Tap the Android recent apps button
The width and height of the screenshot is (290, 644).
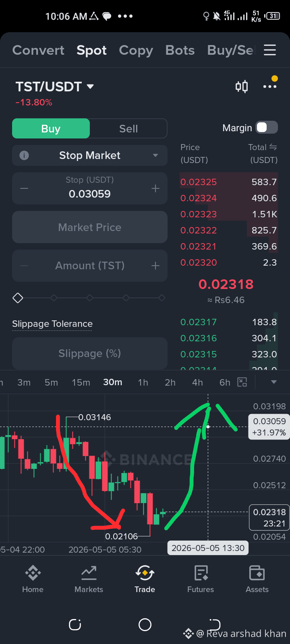tap(75, 625)
